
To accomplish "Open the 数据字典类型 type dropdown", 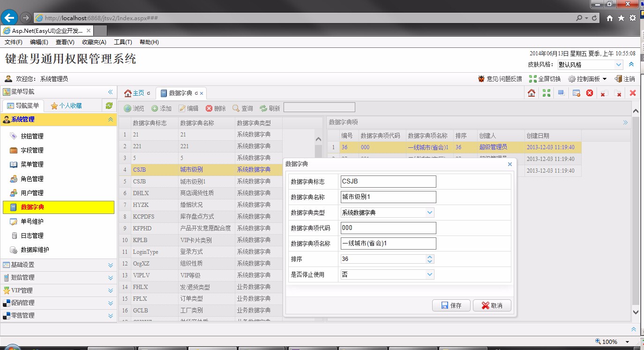I will 430,212.
